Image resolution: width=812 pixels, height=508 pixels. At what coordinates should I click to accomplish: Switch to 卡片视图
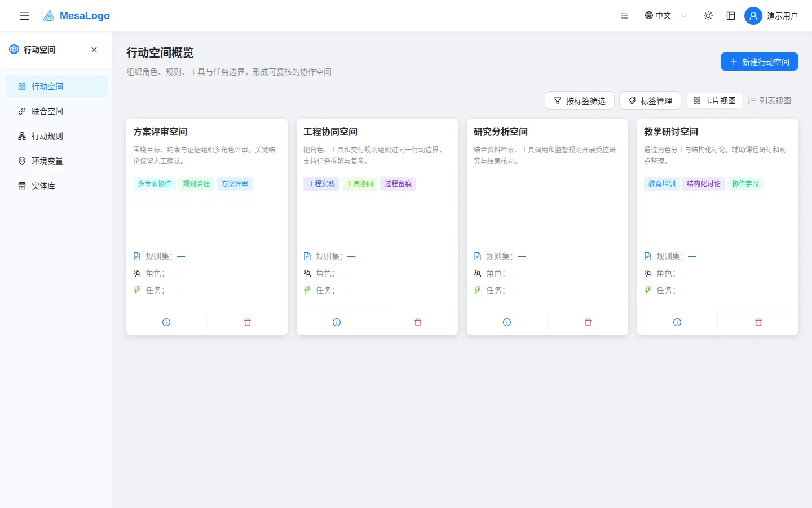click(x=714, y=100)
